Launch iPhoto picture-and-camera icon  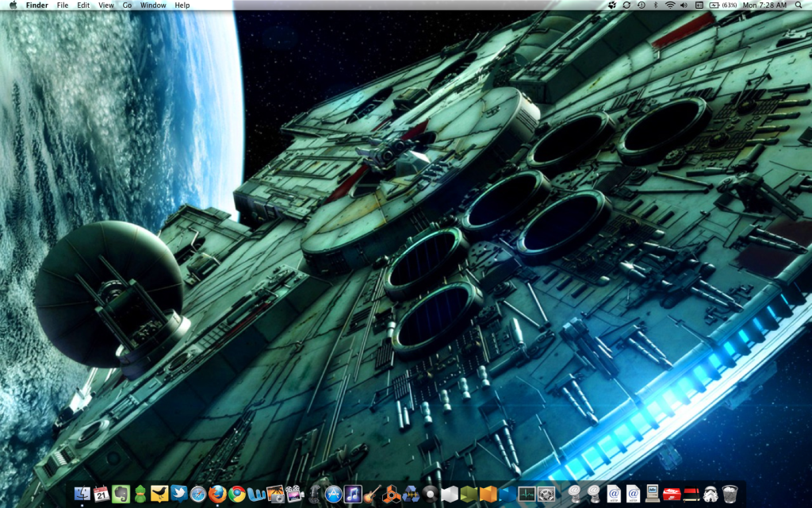point(275,494)
